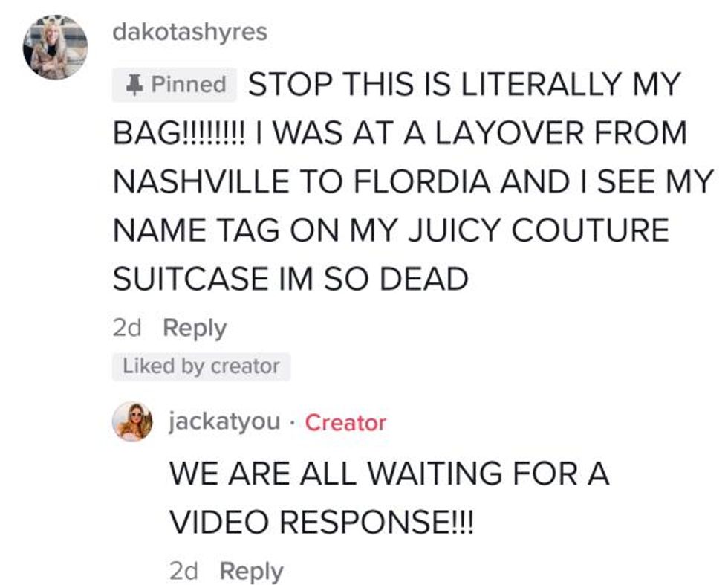Select the WE ARE ALL WAITING FOR A line
Viewport: 728px width, 585px height.
pos(389,474)
